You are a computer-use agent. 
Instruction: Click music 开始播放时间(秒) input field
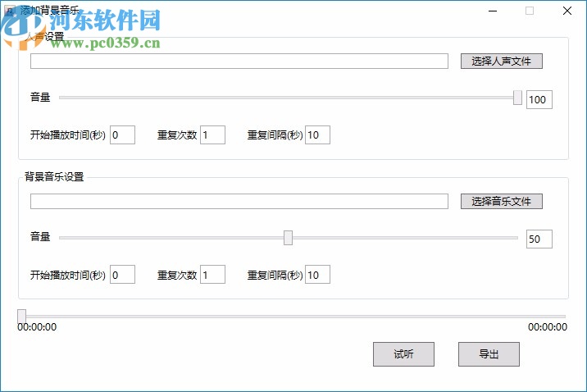tap(122, 275)
